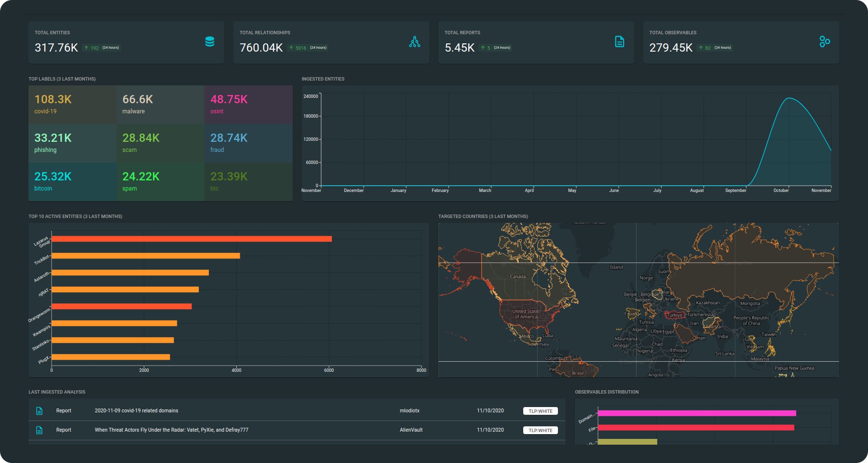868x463 pixels.
Task: Click green up arrow beside 5016 relationships
Action: 291,48
